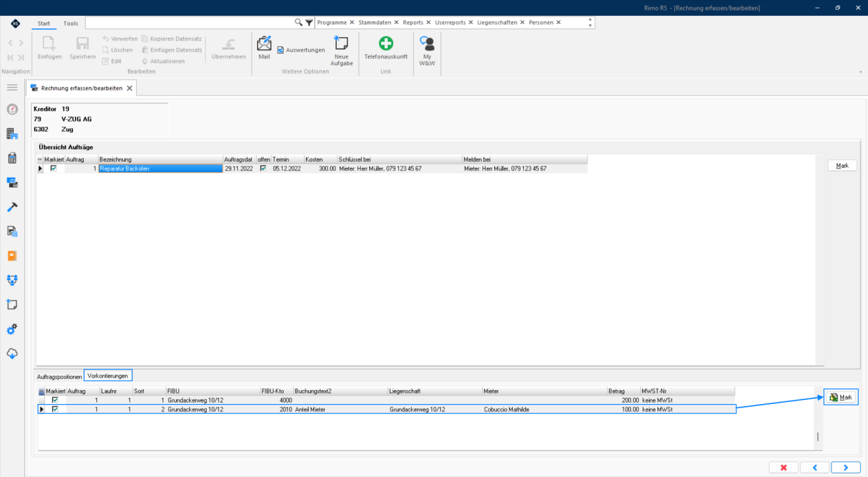Switch to the Tools ribbon tab
Viewport: 868px width, 477px height.
(x=70, y=23)
